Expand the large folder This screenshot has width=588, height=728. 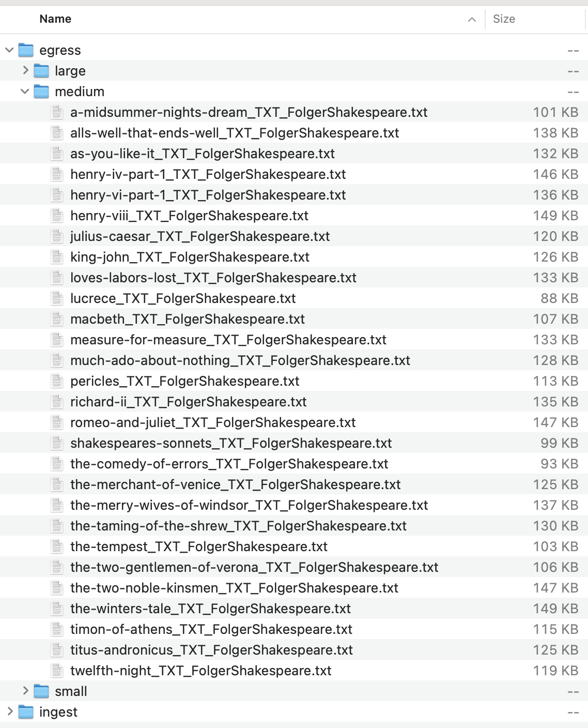25,70
